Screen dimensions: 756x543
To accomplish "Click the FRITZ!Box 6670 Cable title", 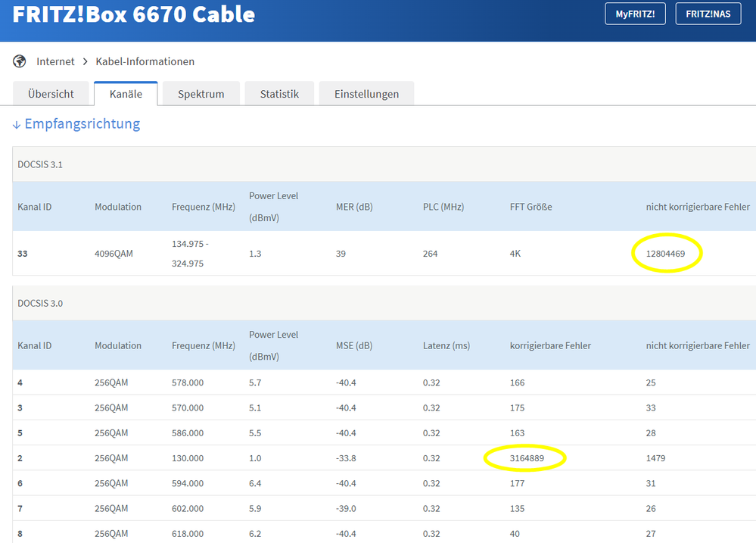I will point(133,14).
